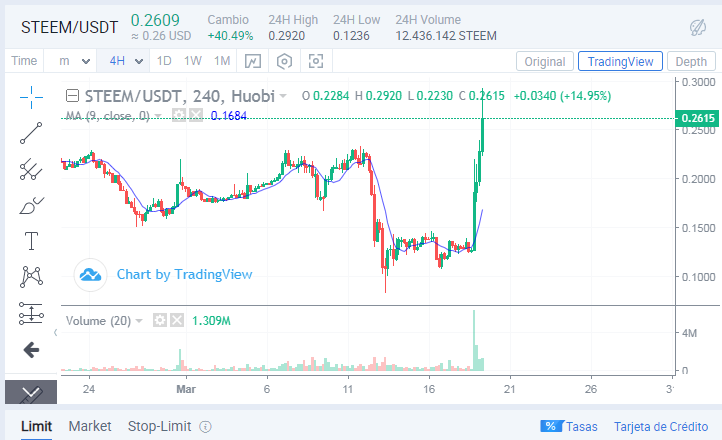Open chart settings hexagon icon

click(x=285, y=61)
